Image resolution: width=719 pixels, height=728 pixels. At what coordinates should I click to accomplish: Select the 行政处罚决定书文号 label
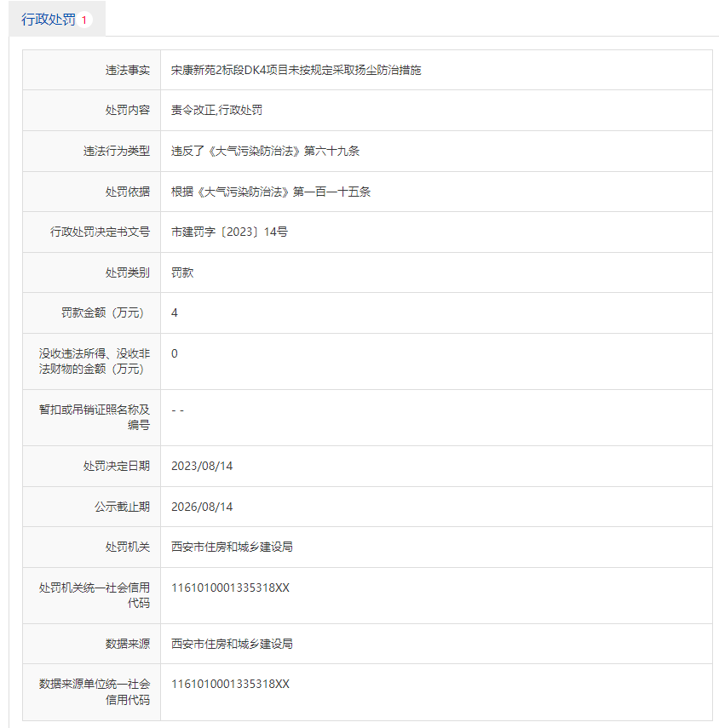coord(100,232)
